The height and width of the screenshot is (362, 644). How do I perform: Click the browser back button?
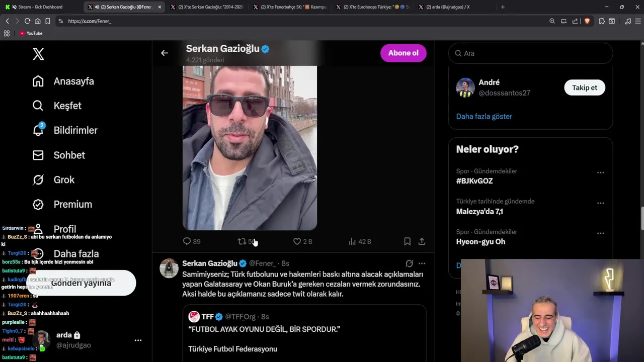[x=7, y=21]
